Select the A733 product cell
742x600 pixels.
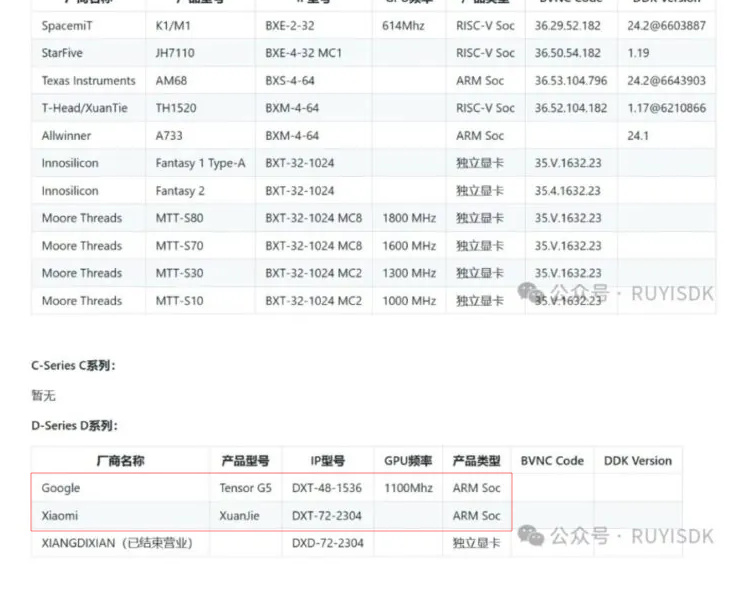pyautogui.click(x=169, y=136)
